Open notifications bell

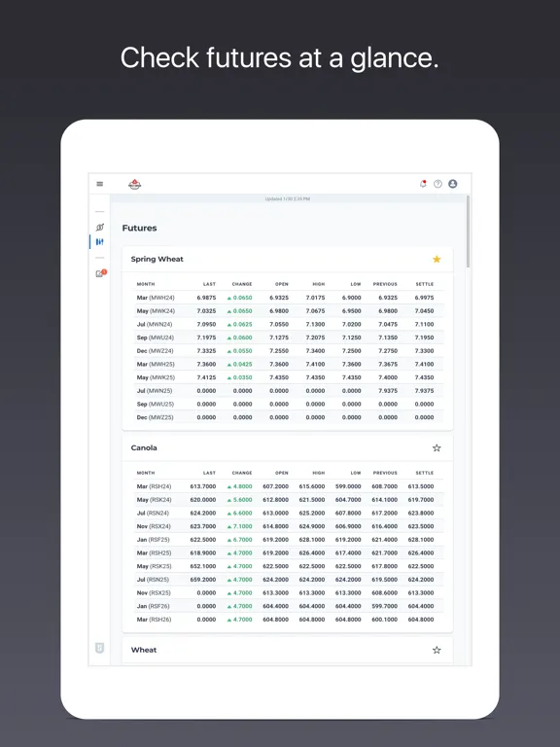pos(423,184)
